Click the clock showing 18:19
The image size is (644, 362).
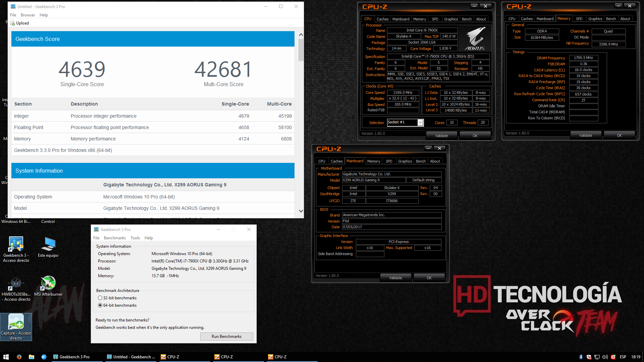coord(636,357)
